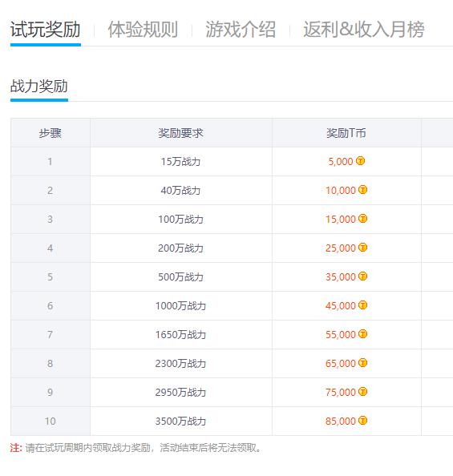Image resolution: width=453 pixels, height=476 pixels.
Task: Select the 1000万战力 row requirement
Action: [180, 305]
